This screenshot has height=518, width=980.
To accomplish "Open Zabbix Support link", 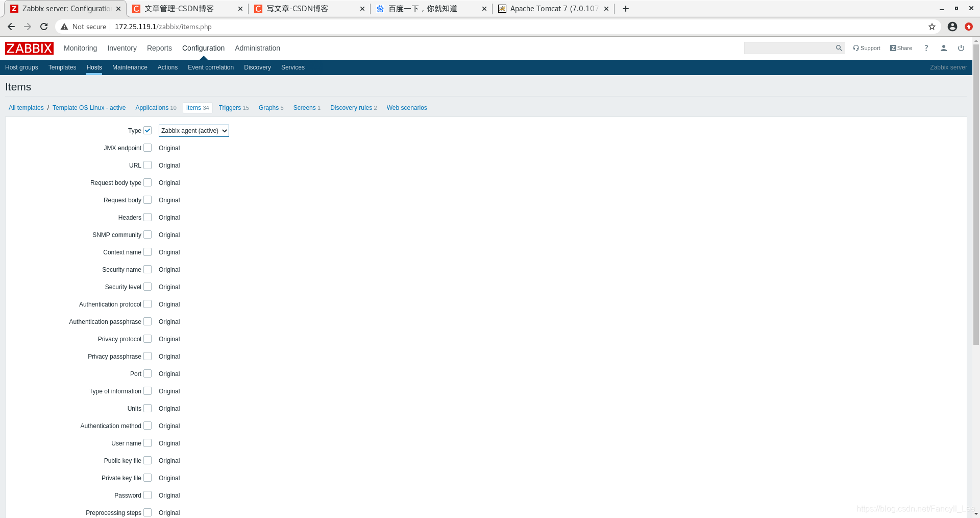I will (867, 48).
